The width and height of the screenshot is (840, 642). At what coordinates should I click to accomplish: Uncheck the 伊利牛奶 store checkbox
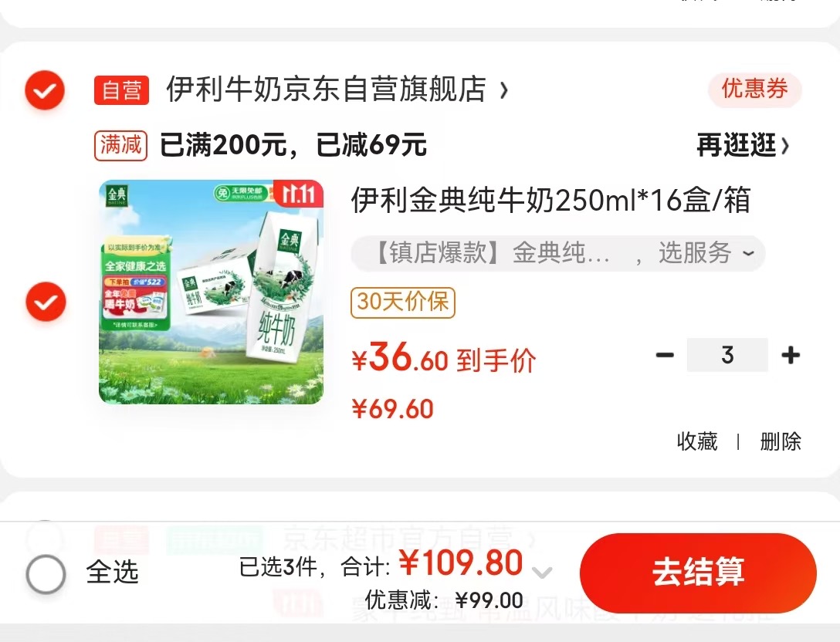[45, 90]
